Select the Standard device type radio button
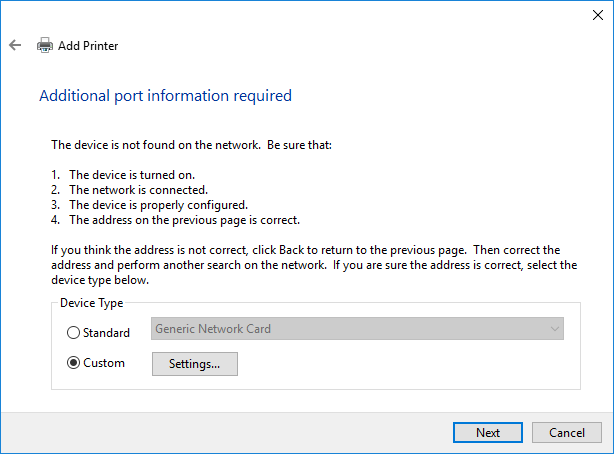 pos(73,333)
